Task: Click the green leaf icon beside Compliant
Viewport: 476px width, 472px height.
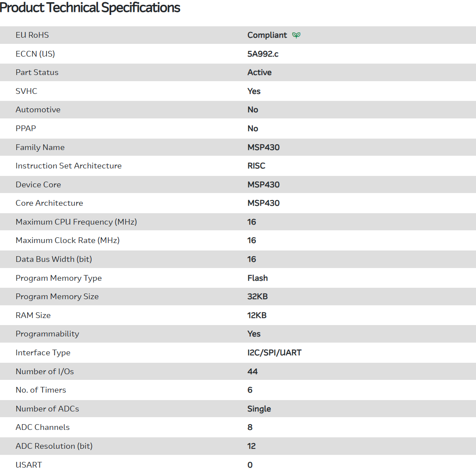Action: [x=297, y=35]
